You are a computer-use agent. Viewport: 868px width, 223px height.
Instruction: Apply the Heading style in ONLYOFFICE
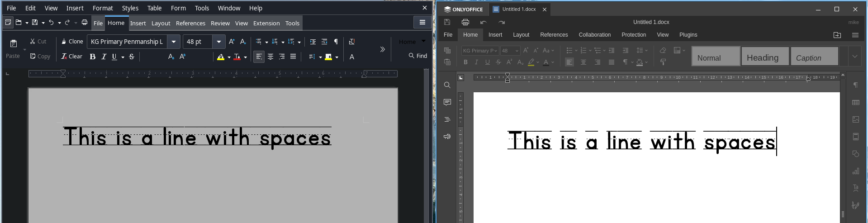click(x=765, y=57)
